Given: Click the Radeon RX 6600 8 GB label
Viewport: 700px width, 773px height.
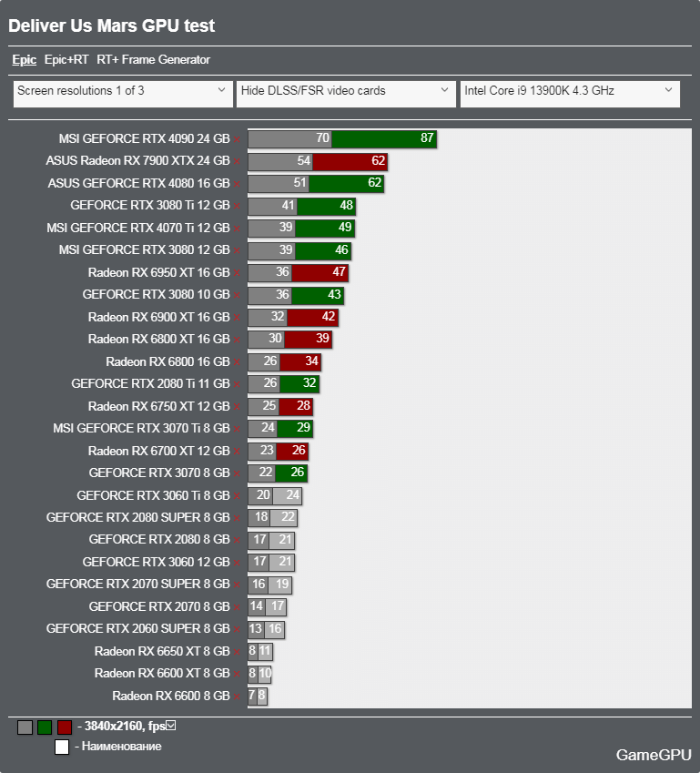Looking at the screenshot, I should pyautogui.click(x=171, y=697).
